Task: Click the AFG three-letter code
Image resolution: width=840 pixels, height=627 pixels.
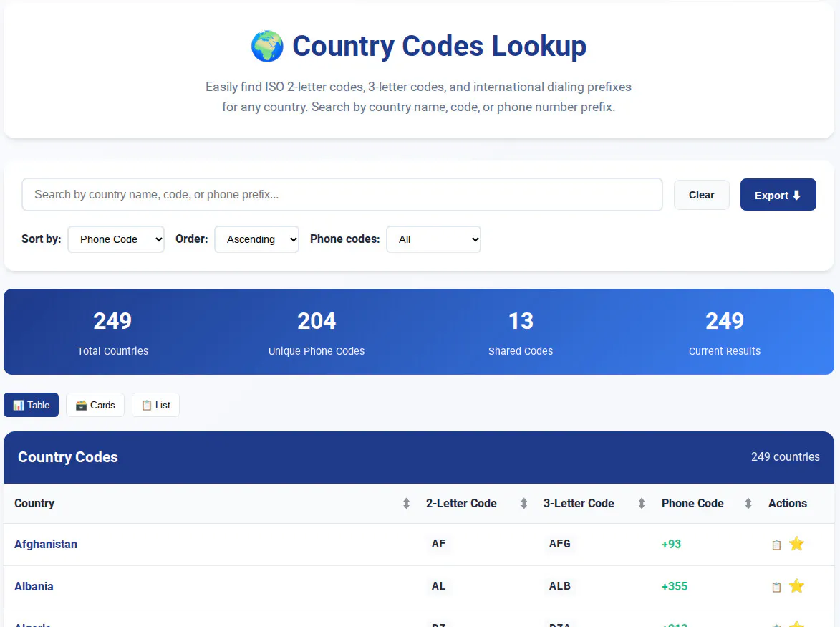Action: click(559, 544)
